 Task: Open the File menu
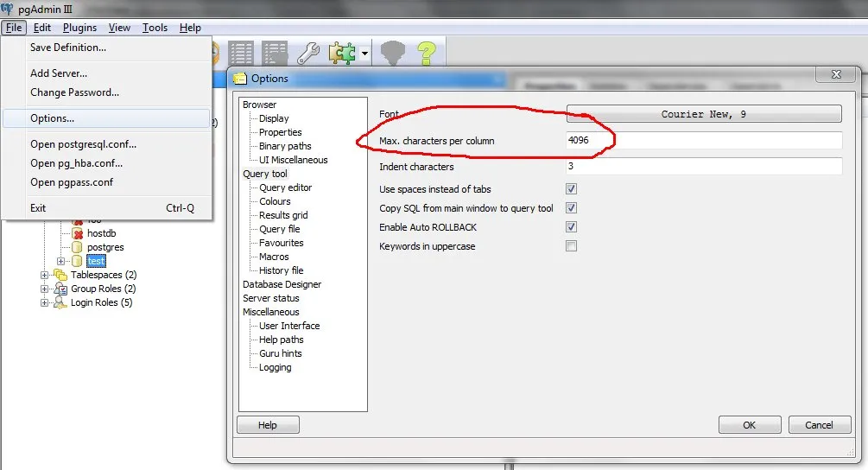(14, 28)
